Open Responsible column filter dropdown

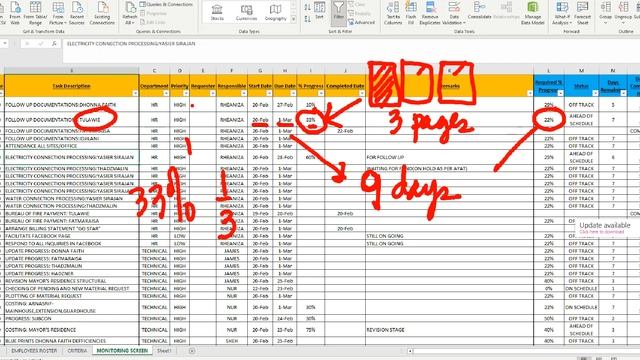pyautogui.click(x=244, y=93)
